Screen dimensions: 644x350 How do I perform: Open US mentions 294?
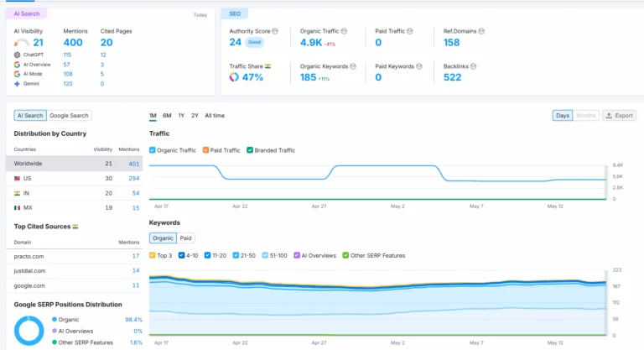tap(134, 179)
